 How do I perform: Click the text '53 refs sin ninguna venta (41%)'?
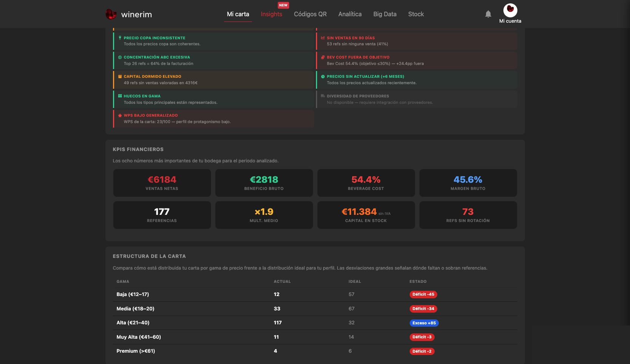pyautogui.click(x=358, y=44)
